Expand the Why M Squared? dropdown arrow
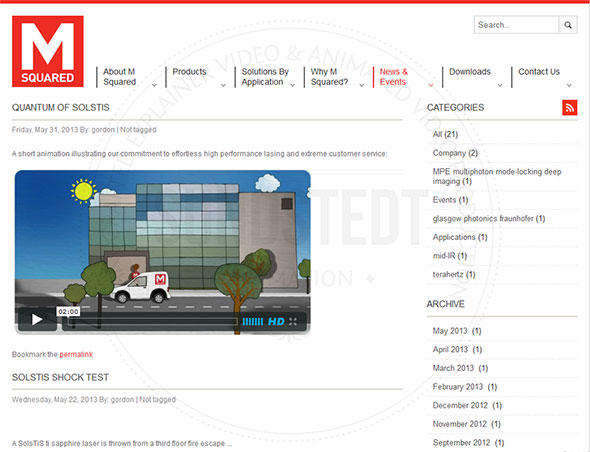The width and height of the screenshot is (590, 452). (362, 85)
